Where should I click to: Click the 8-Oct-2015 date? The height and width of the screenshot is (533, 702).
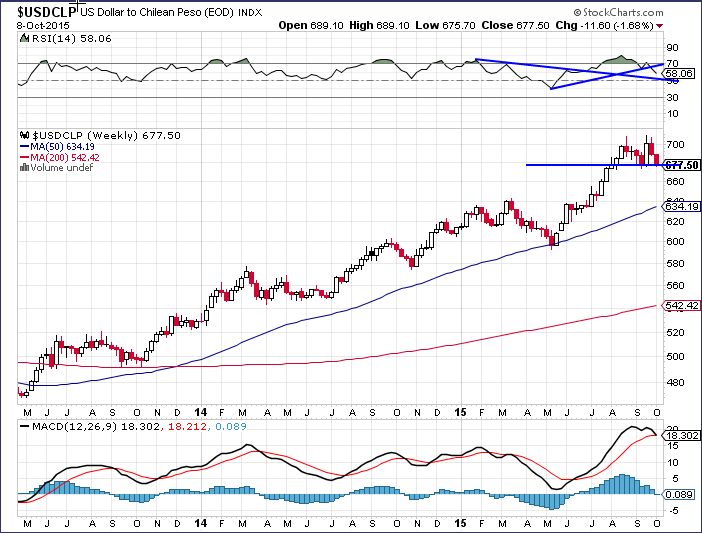(x=43, y=26)
